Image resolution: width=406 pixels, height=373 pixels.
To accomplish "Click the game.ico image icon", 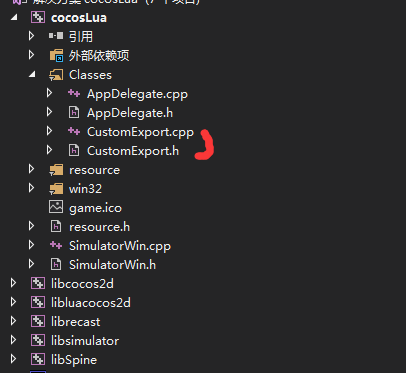I will [56, 207].
